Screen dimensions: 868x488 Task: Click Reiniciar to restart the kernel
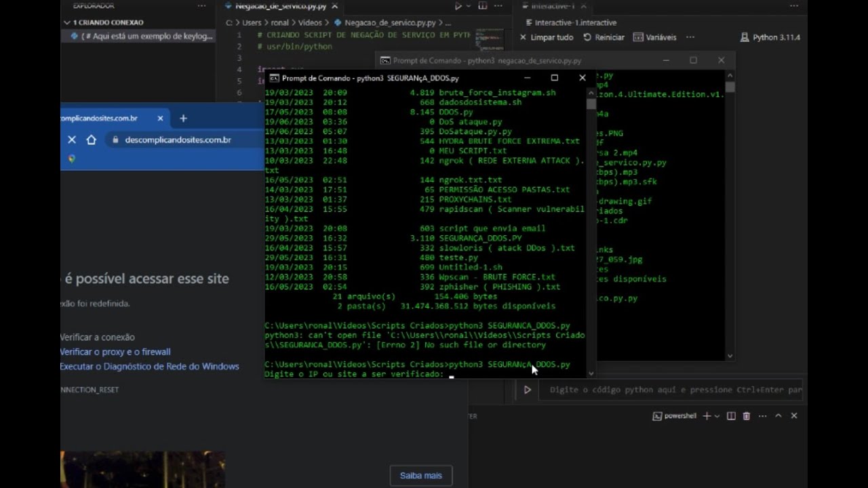(x=604, y=37)
